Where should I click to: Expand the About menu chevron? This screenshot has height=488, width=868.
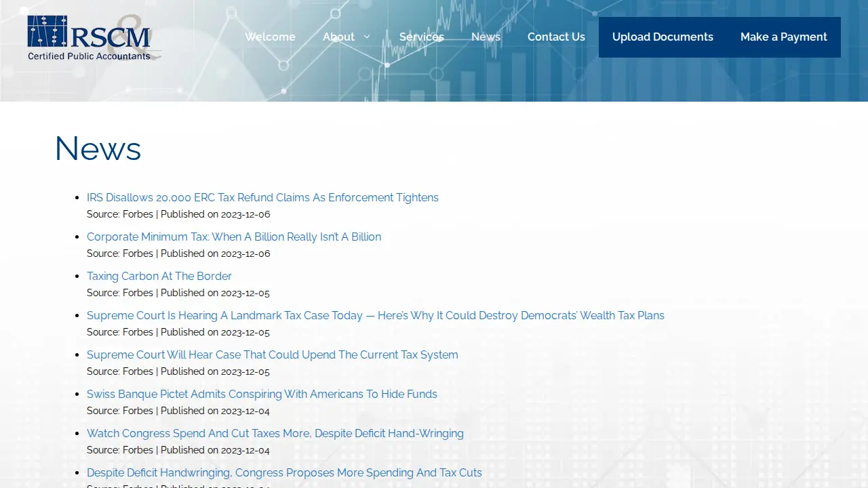(x=367, y=37)
